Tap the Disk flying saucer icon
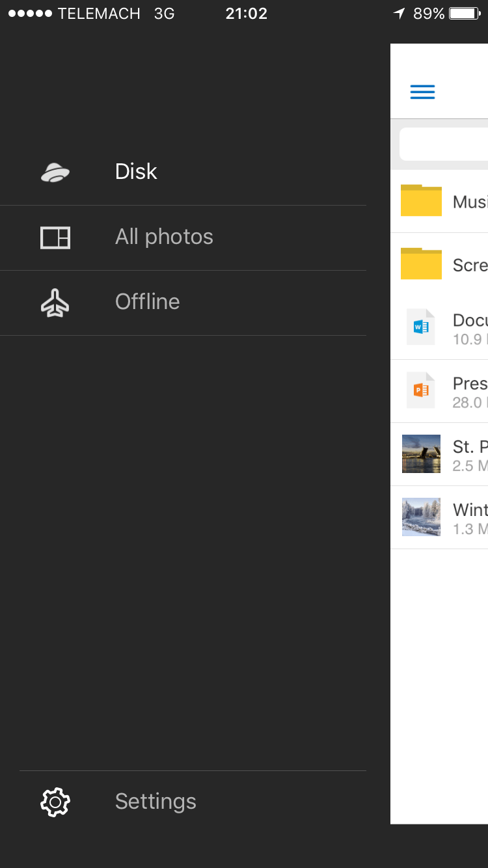 pos(55,172)
